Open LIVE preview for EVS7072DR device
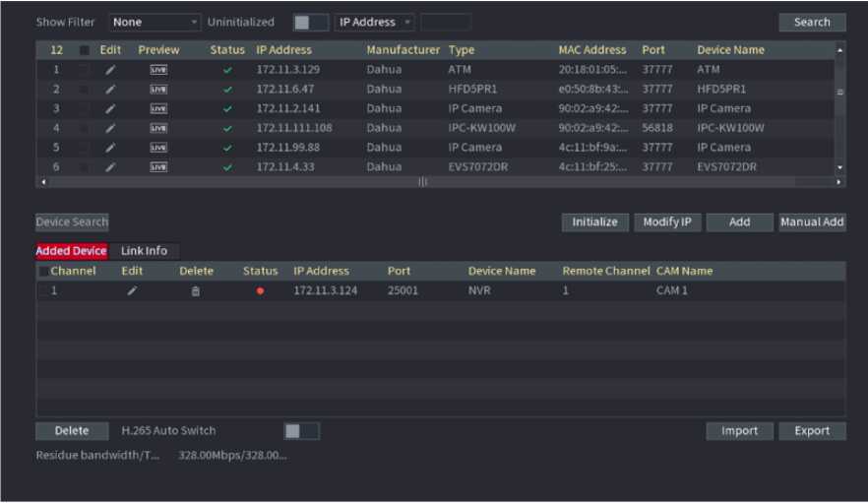The height and width of the screenshot is (503, 868). click(x=158, y=167)
